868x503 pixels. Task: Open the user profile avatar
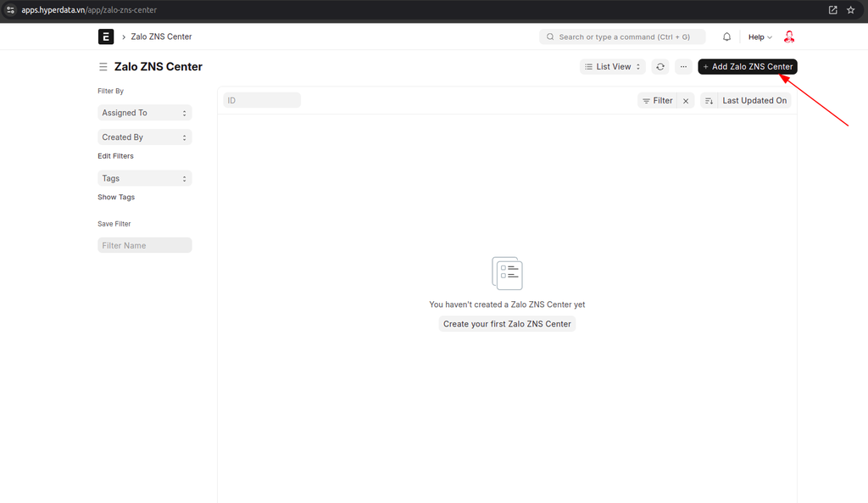(789, 37)
